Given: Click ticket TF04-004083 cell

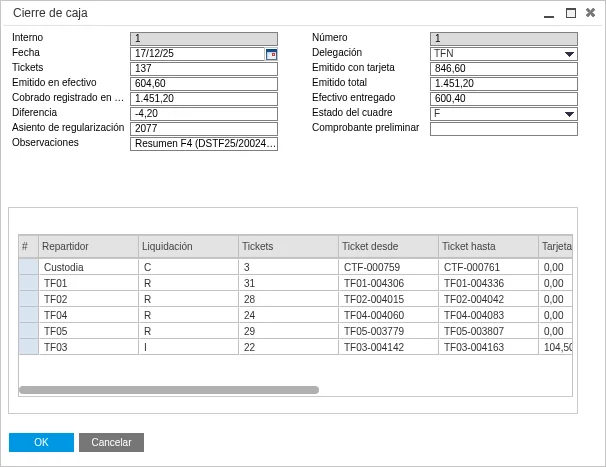Looking at the screenshot, I should (489, 315).
